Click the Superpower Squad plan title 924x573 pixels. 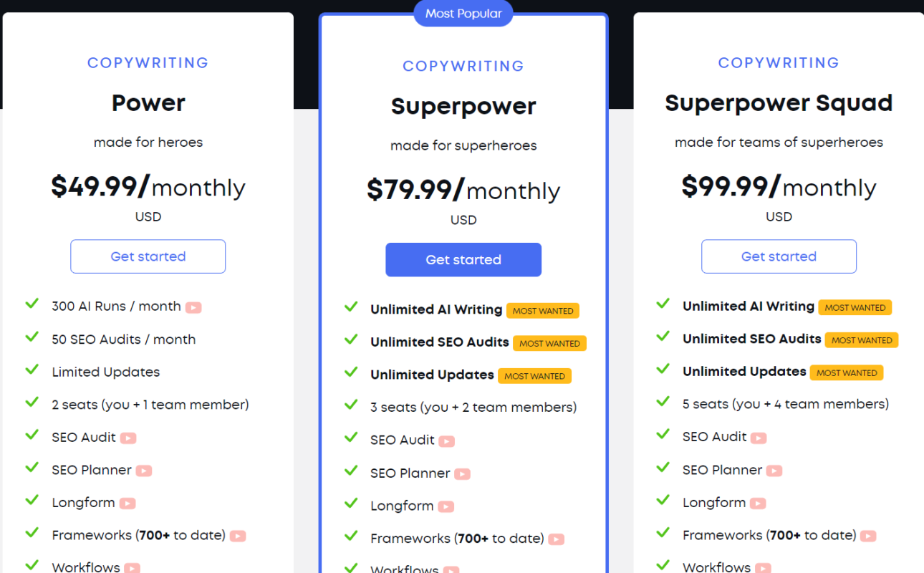click(x=779, y=103)
